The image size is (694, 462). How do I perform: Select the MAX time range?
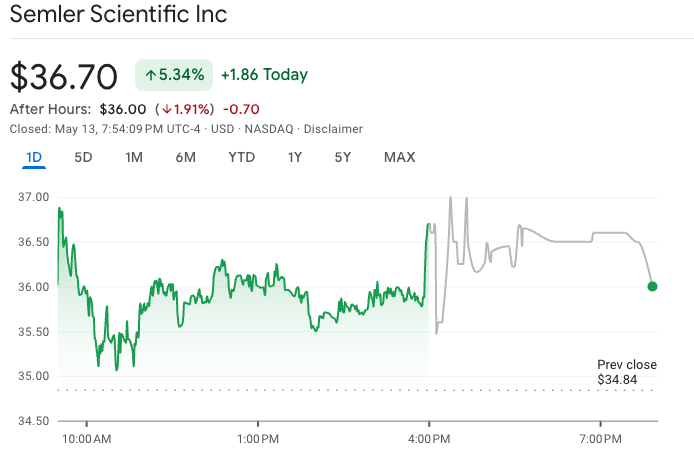(399, 157)
